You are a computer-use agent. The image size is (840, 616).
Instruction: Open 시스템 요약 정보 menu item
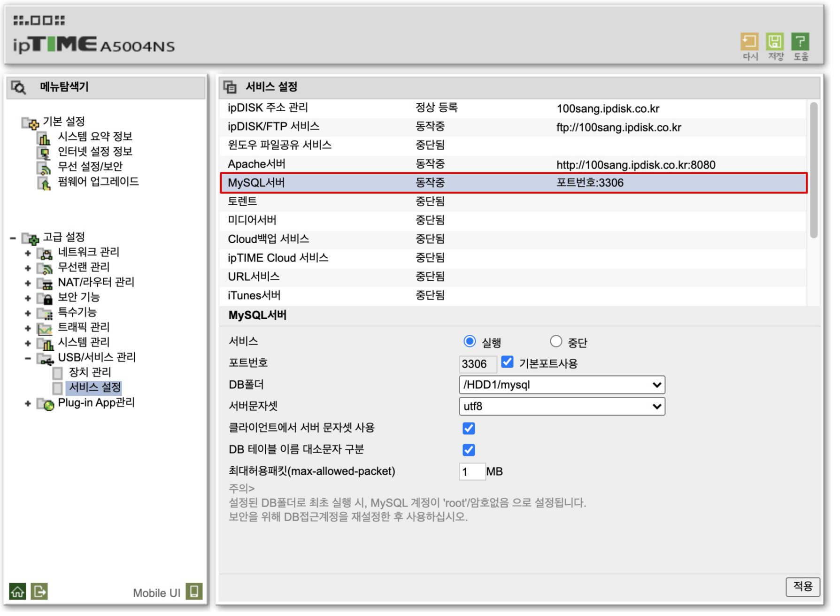coord(95,137)
